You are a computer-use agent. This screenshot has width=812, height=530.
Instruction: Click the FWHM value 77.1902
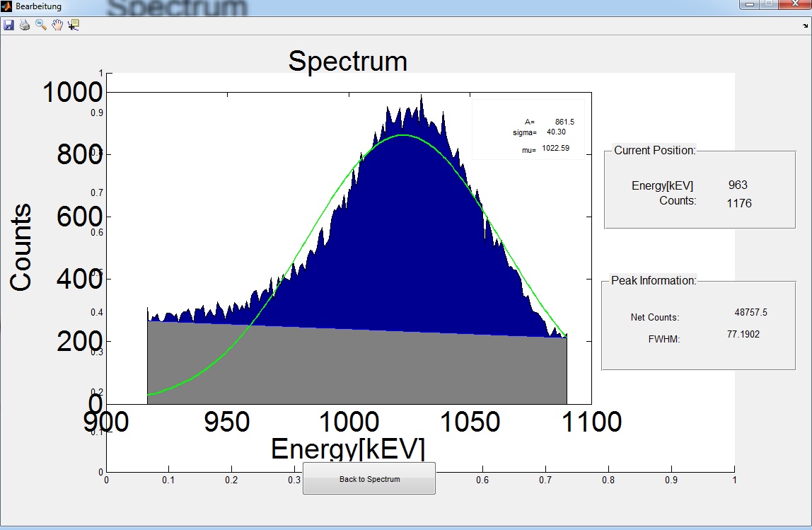(x=743, y=334)
